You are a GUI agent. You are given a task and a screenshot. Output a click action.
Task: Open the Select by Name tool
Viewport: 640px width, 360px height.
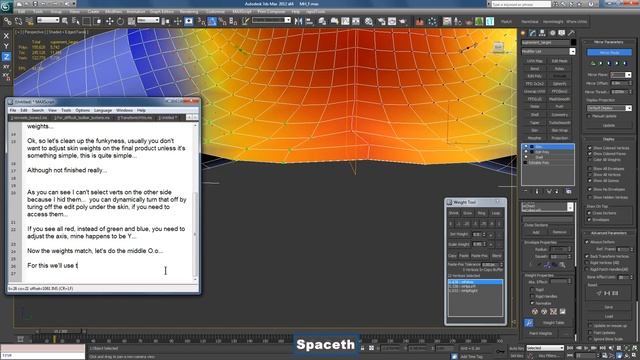76,21
